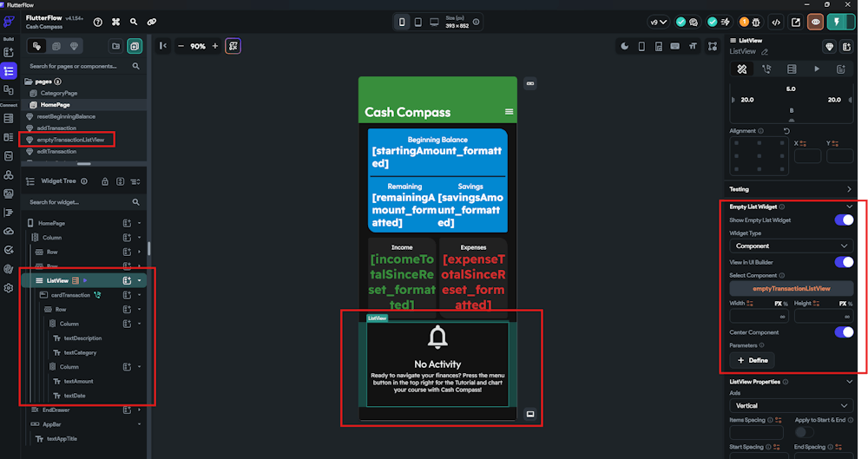This screenshot has width=868, height=459.
Task: Click the phone device icon in the top center
Action: [x=402, y=23]
